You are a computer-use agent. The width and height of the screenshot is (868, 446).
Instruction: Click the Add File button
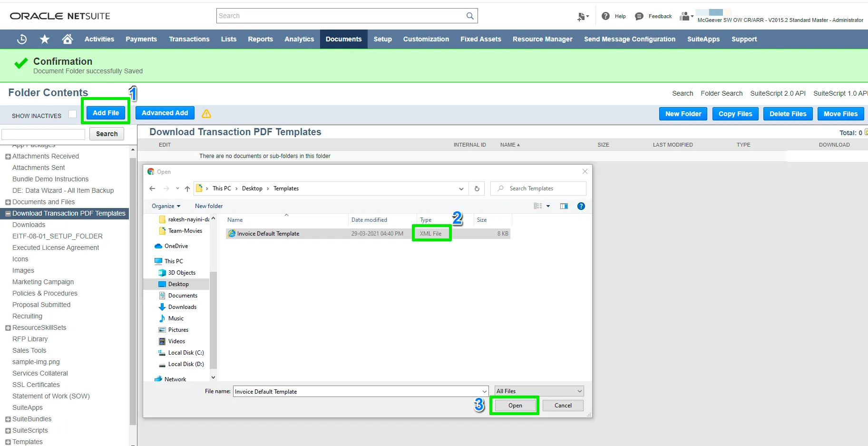pyautogui.click(x=106, y=113)
